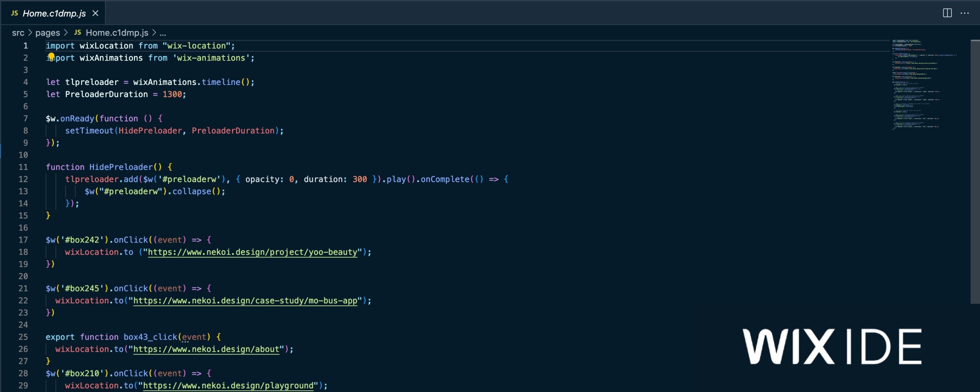The width and height of the screenshot is (980, 392).
Task: Click 'timeline' method on line 4
Action: coord(221,82)
